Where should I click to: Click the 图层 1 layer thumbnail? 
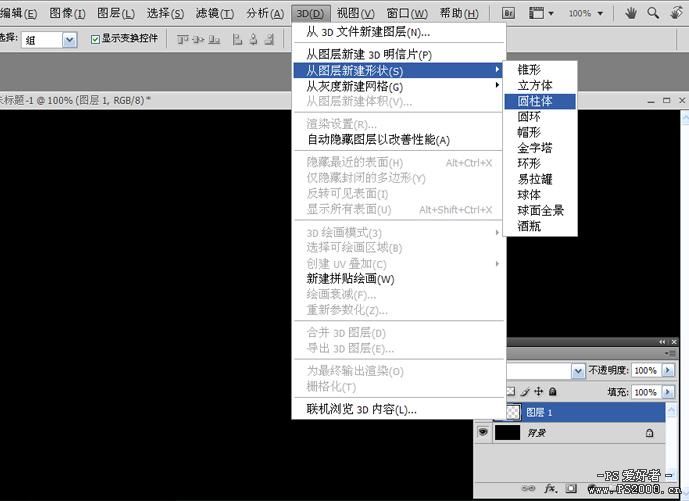pos(513,412)
